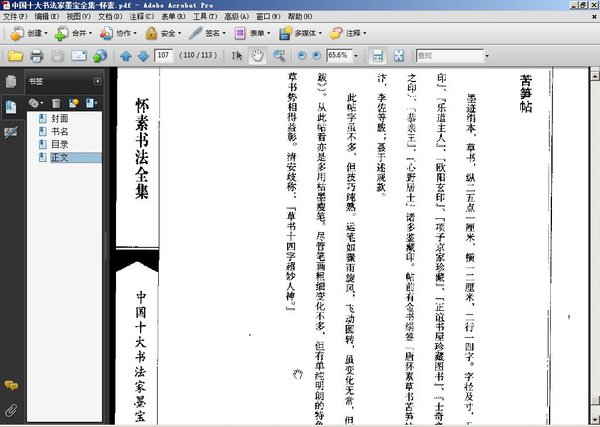Open the Comments panel icon
Viewport: 600px width, 427px height.
(x=11, y=384)
